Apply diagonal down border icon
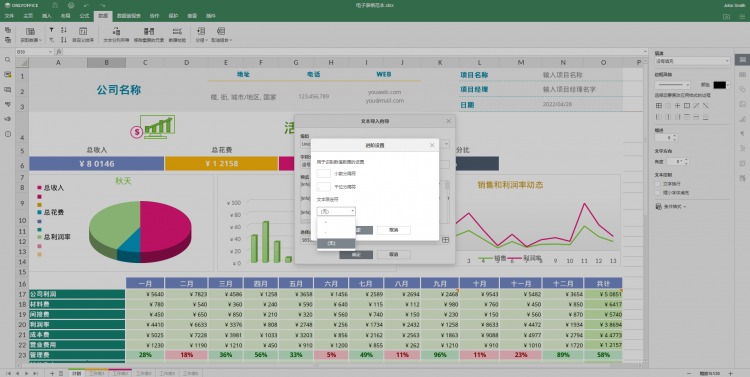 pyautogui.click(x=706, y=106)
